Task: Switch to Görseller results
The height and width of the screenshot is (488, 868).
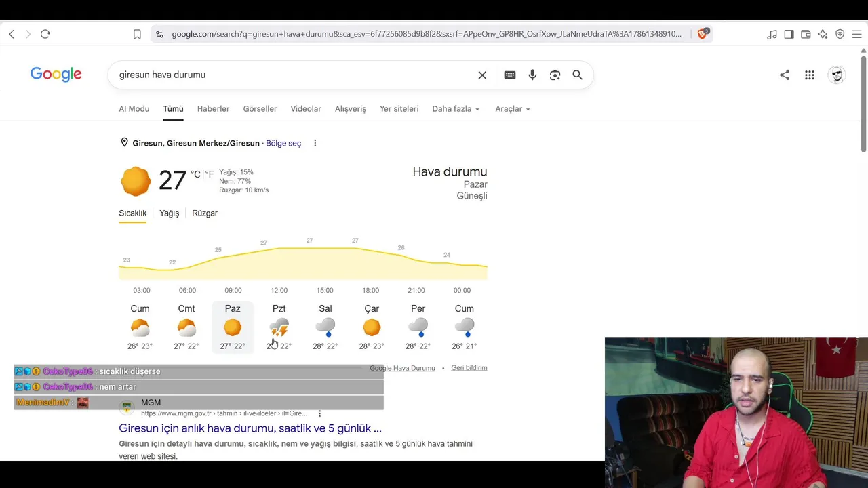Action: point(260,108)
